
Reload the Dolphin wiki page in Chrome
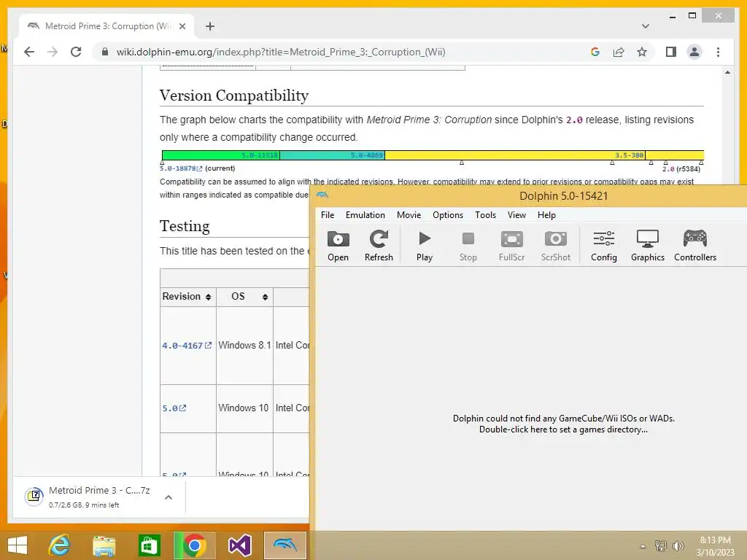tap(76, 52)
